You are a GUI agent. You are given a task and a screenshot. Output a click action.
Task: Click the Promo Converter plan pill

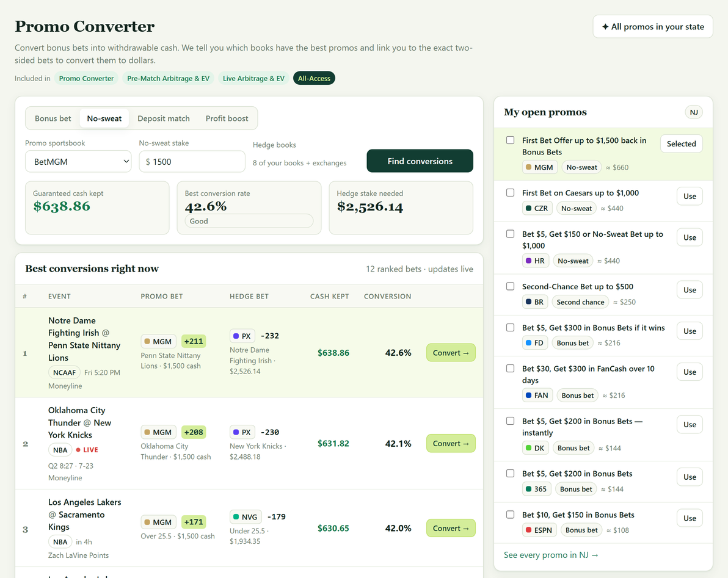(86, 78)
